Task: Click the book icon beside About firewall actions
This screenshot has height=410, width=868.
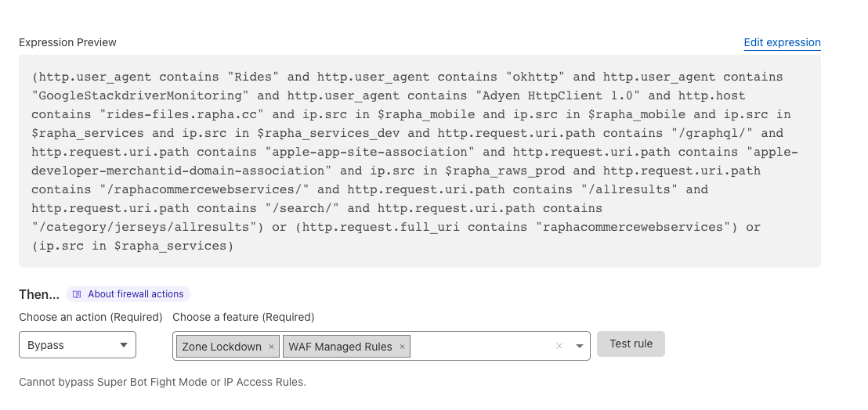Action: 77,295
